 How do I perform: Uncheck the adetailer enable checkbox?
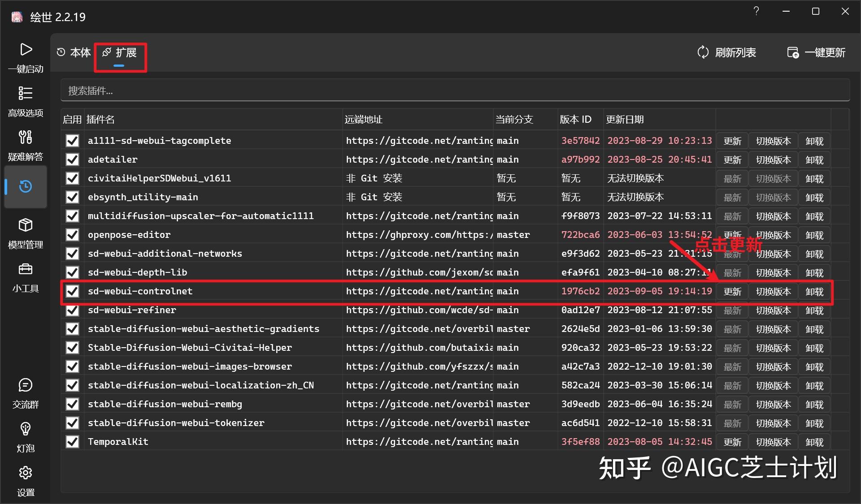click(72, 159)
